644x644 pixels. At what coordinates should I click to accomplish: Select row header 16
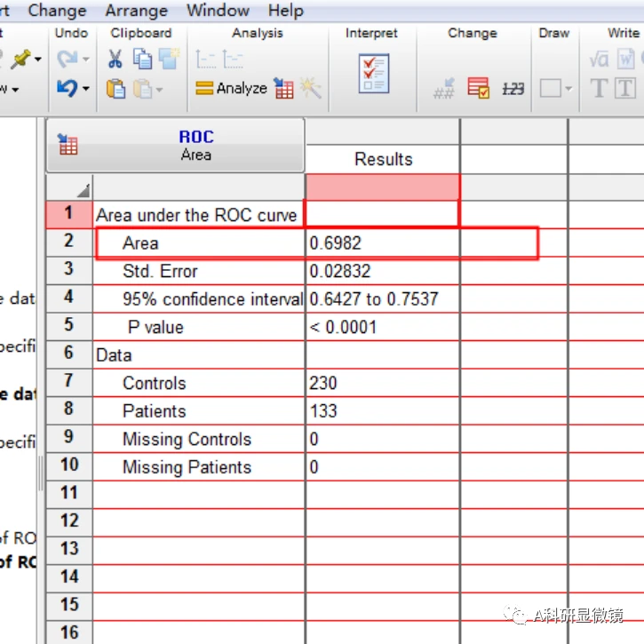coord(69,632)
